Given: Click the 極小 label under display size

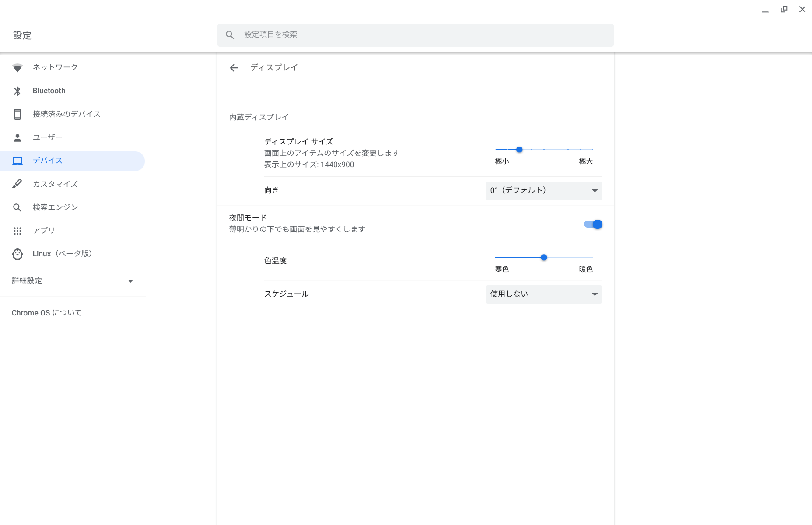Looking at the screenshot, I should click(x=502, y=161).
